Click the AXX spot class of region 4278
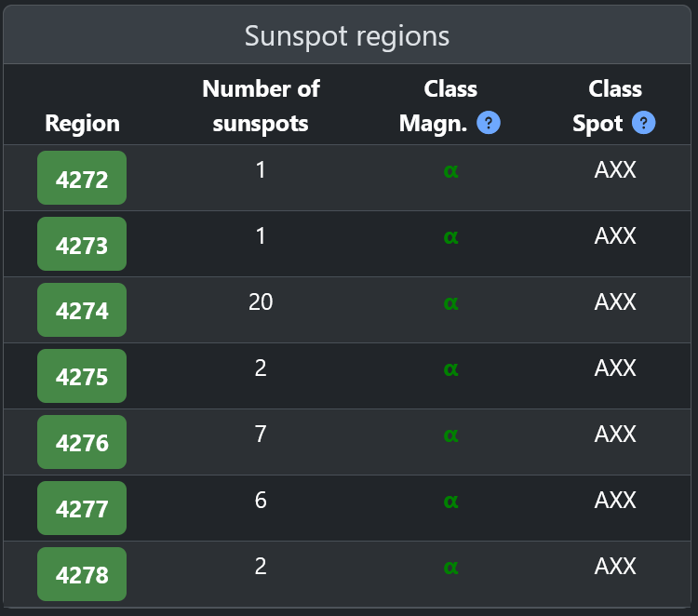 pos(615,566)
